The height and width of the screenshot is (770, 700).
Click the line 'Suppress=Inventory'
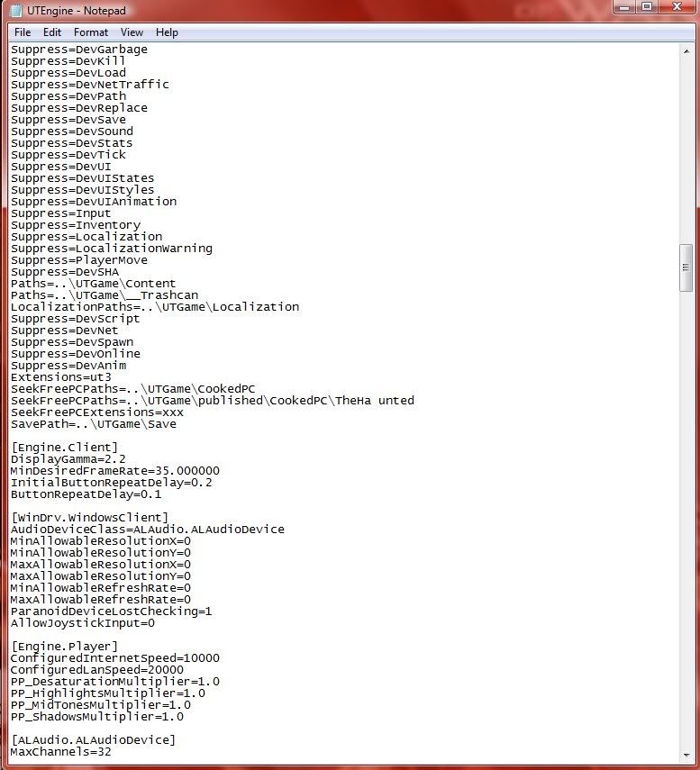(x=76, y=225)
